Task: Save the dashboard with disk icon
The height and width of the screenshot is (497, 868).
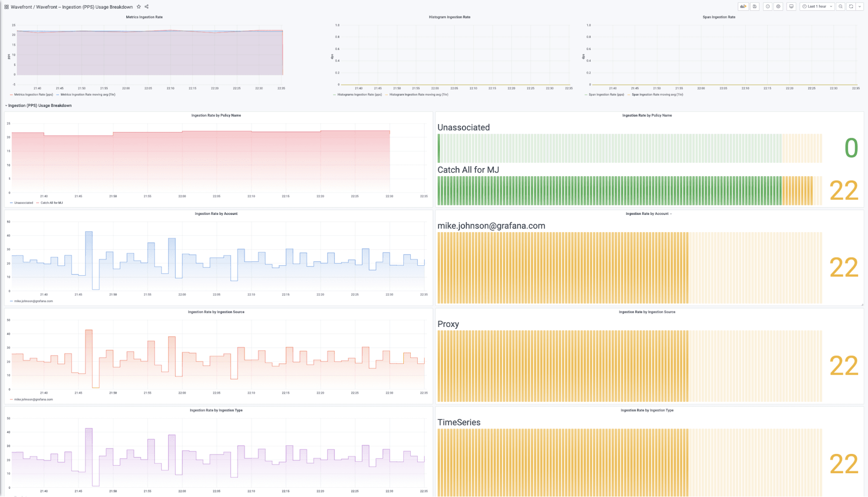Action: [x=755, y=7]
